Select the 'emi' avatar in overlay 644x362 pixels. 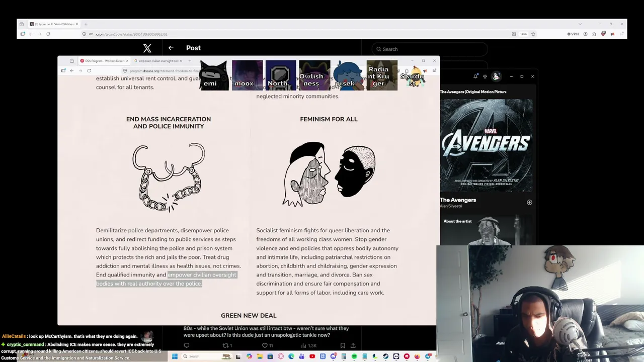click(x=214, y=75)
